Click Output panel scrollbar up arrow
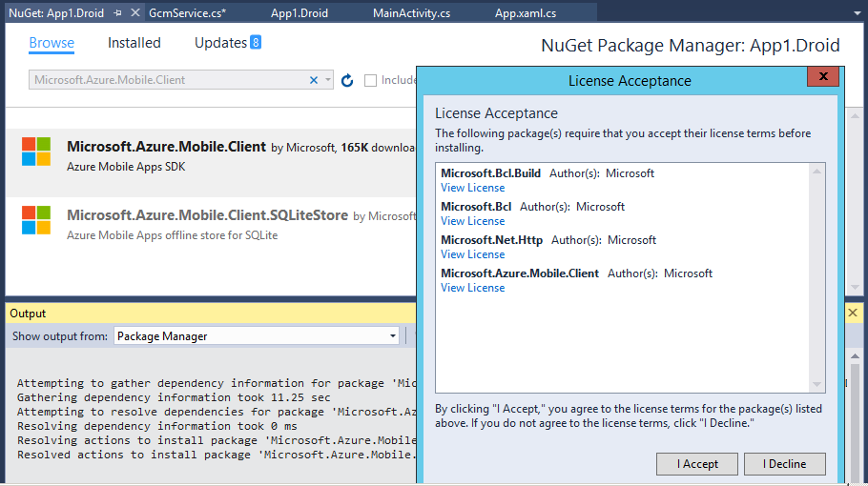 (x=856, y=356)
